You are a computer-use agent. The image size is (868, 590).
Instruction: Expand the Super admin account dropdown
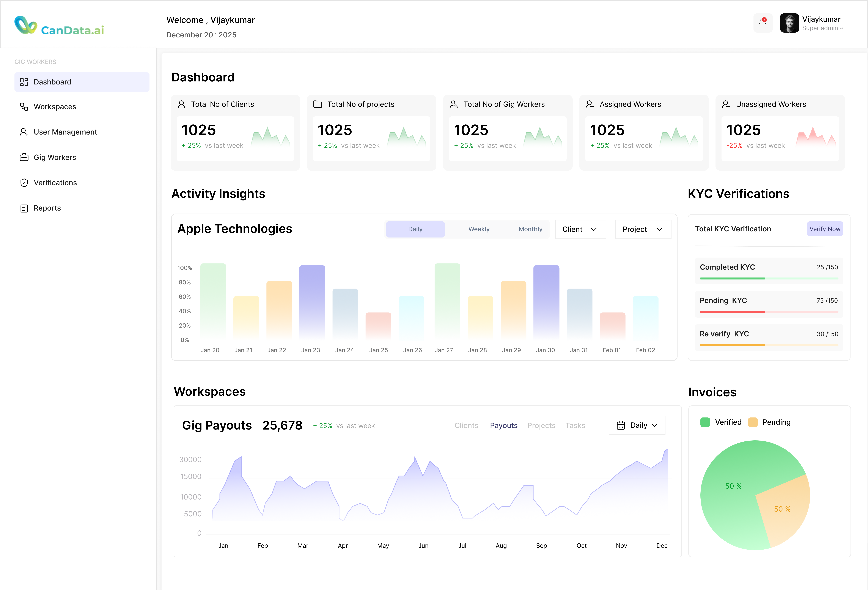tap(823, 28)
